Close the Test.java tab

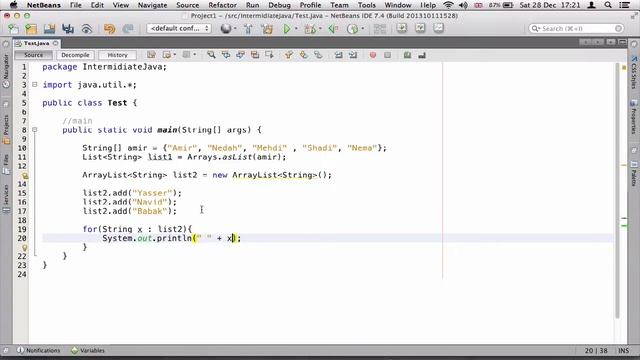[x=56, y=43]
